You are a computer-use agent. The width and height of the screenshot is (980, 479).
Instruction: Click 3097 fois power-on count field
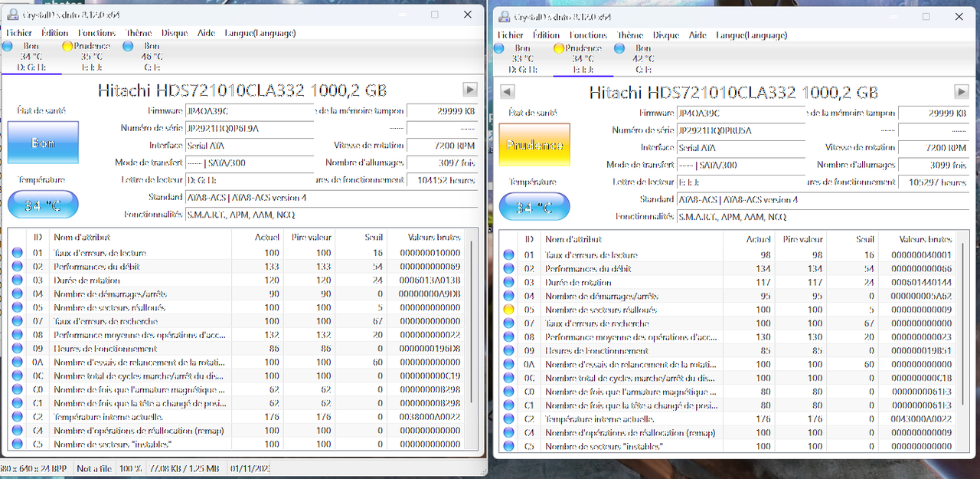442,162
